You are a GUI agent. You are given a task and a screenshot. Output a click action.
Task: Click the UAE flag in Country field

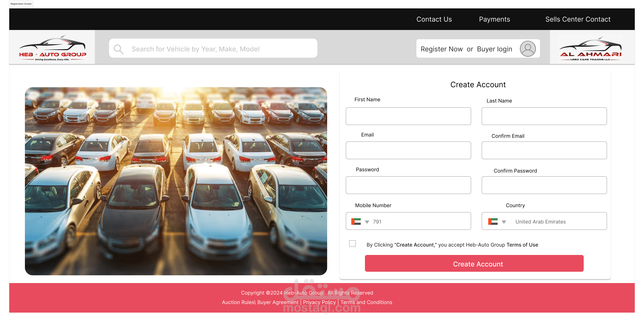click(x=493, y=222)
